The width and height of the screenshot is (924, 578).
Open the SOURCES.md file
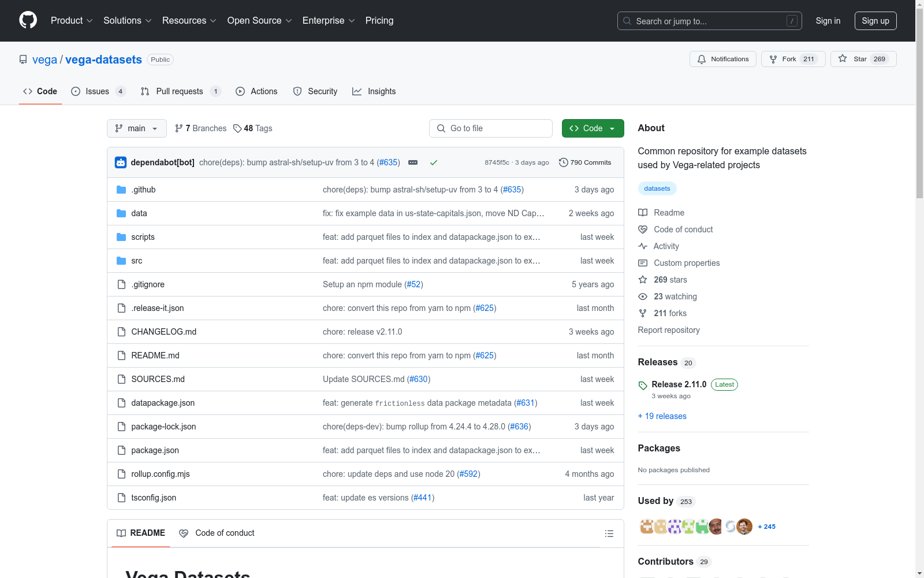coord(158,379)
